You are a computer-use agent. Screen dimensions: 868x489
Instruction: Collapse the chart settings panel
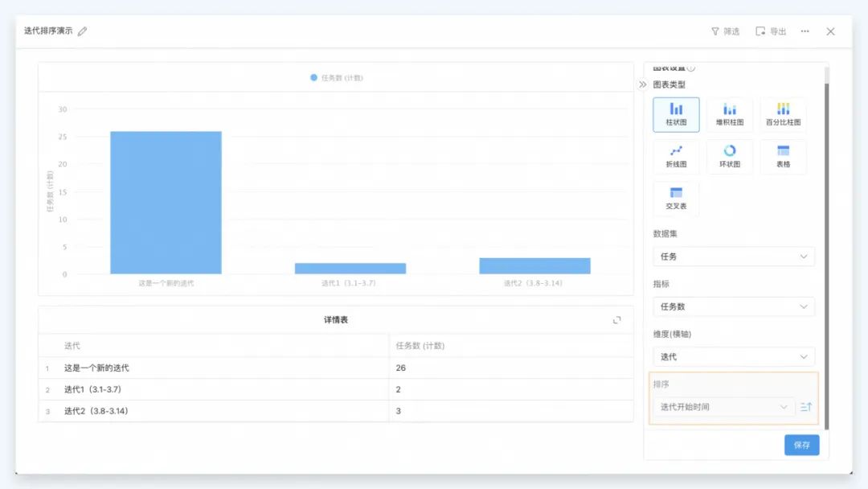click(643, 84)
